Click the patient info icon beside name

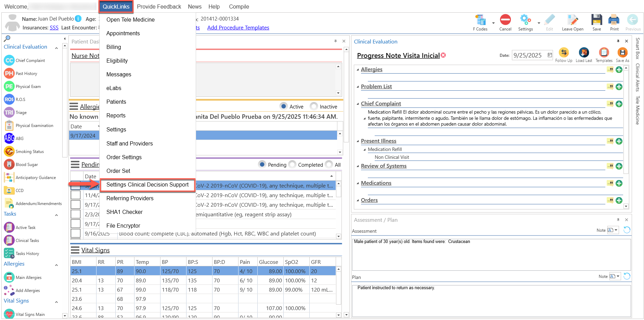[78, 18]
